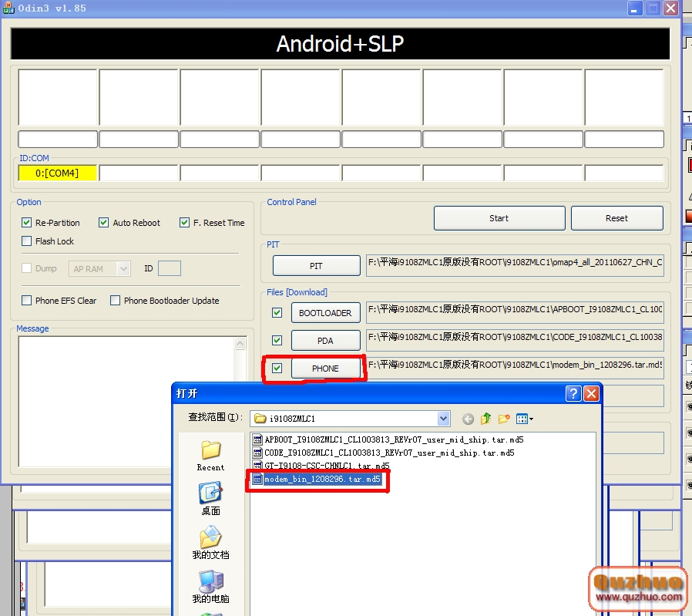Click the 0:[COM4] port box
692x616 pixels.
tap(57, 173)
